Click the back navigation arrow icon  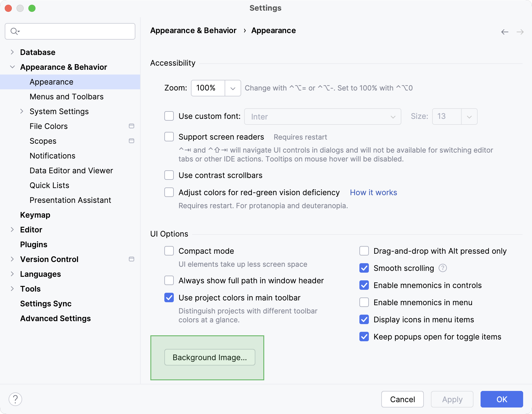504,32
